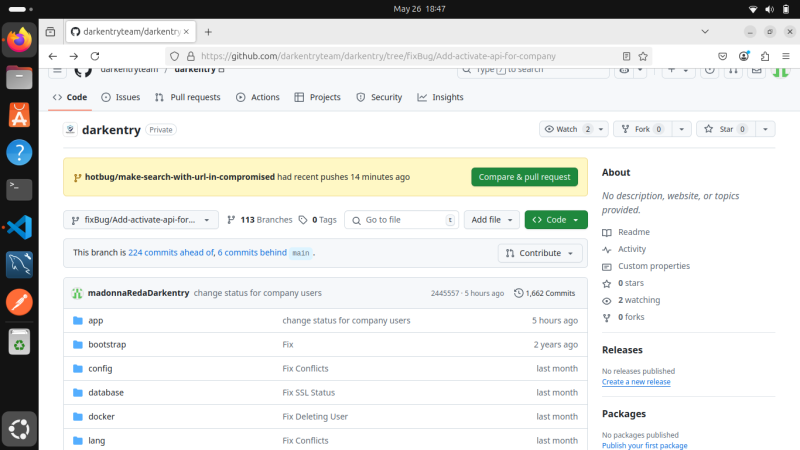This screenshot has height=450, width=800.
Task: Reload the current GitHub page
Action: tap(95, 56)
